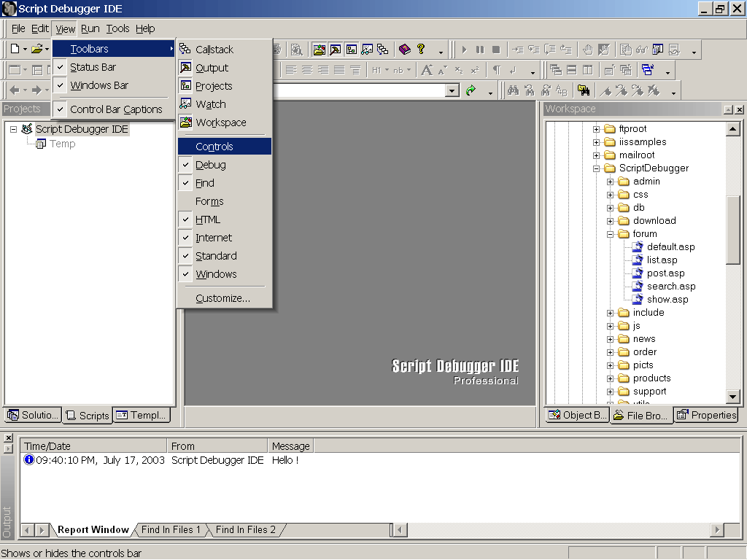Click the increase font size icon
The width and height of the screenshot is (747, 560).
[x=427, y=71]
